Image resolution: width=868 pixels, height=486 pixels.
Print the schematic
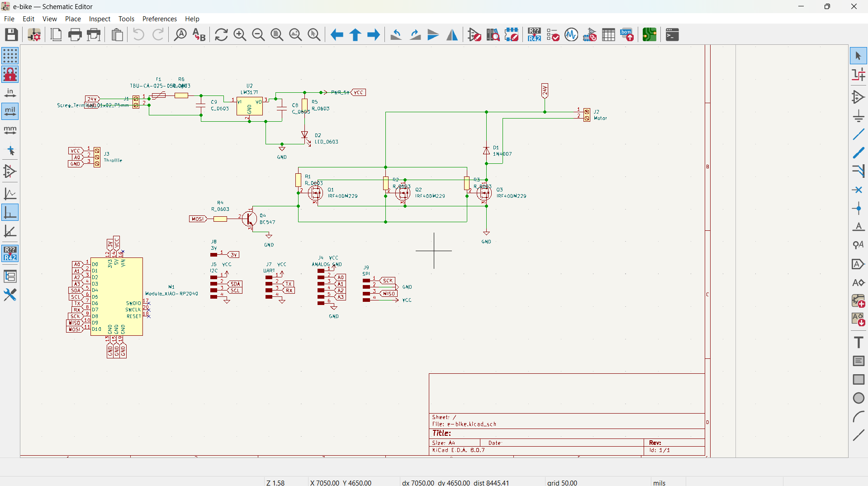[x=75, y=34]
